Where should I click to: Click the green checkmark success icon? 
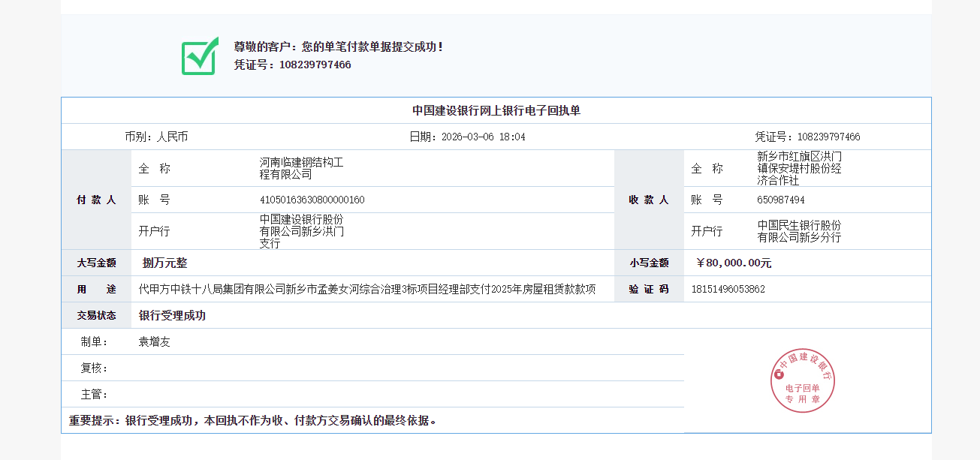200,56
